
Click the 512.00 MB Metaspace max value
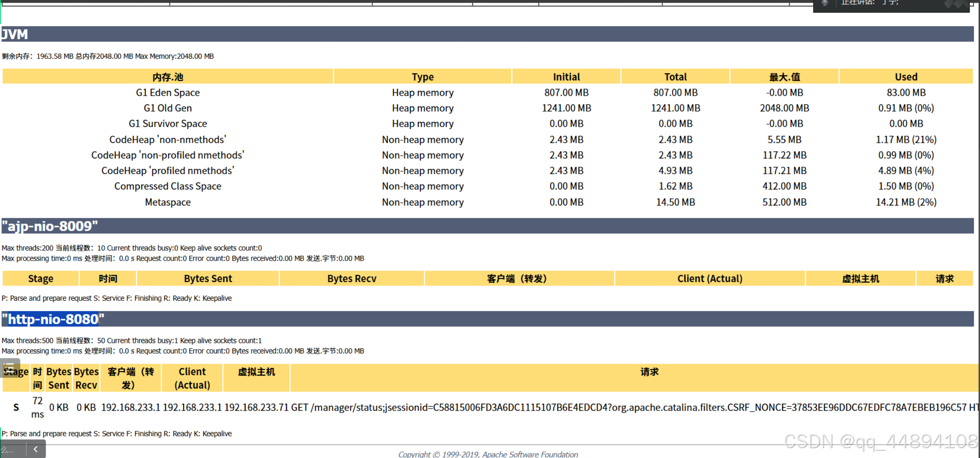pos(784,202)
